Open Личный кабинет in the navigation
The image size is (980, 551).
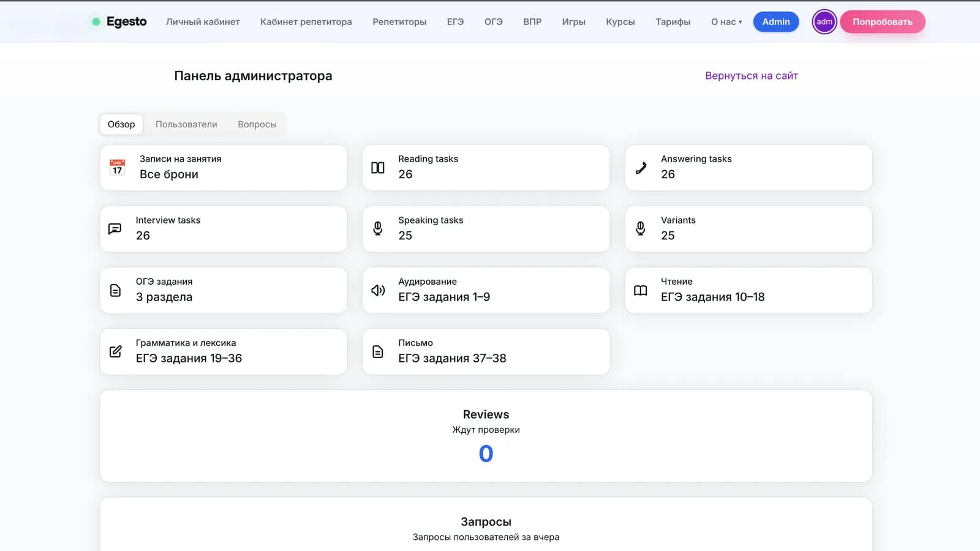click(x=203, y=22)
